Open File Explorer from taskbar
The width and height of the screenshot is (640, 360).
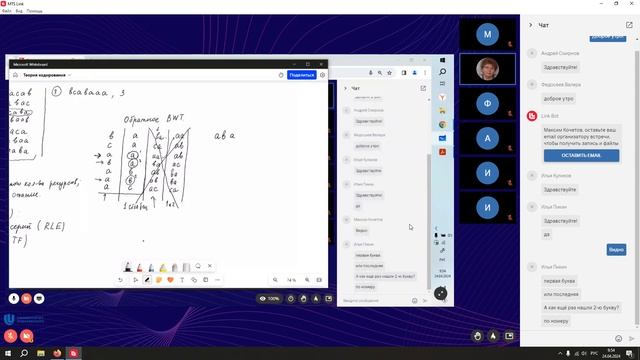pyautogui.click(x=41, y=353)
